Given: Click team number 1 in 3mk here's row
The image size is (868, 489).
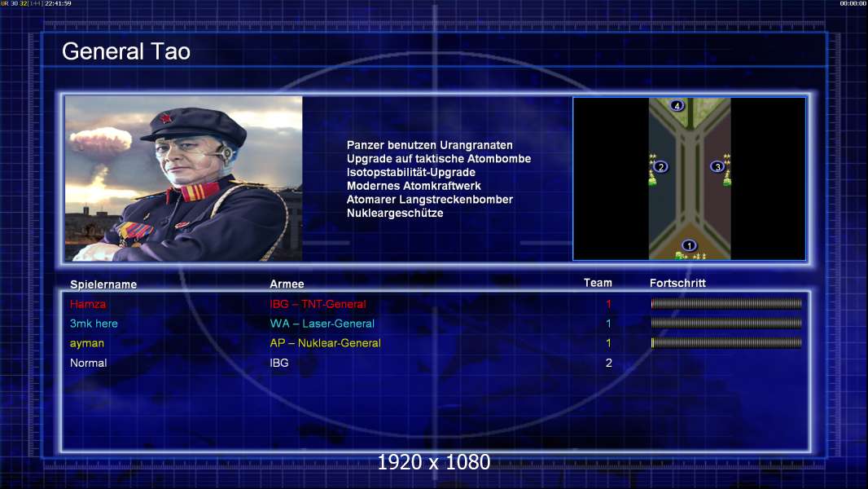Looking at the screenshot, I should pyautogui.click(x=608, y=324).
